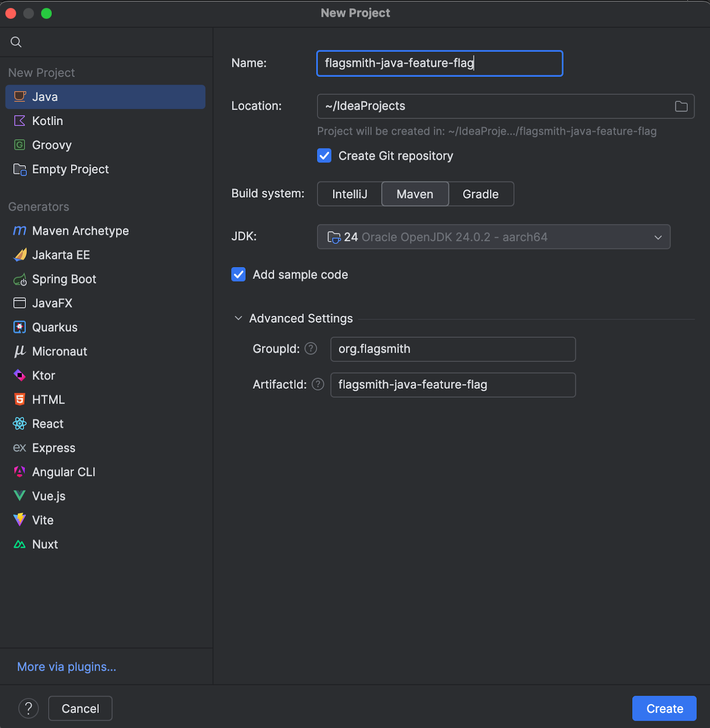Click the Create button
This screenshot has width=710, height=728.
(x=664, y=708)
